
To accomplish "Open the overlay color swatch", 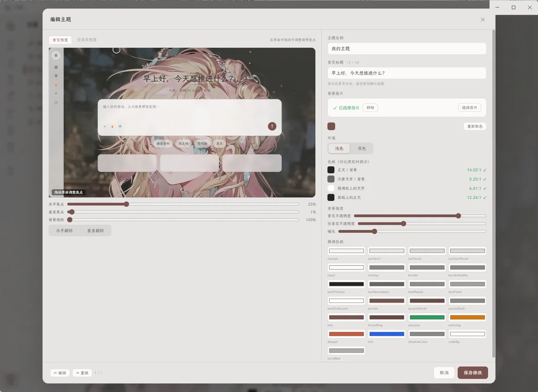I will coord(387,268).
